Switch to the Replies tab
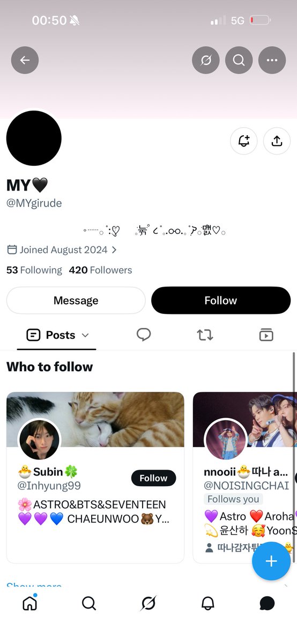The width and height of the screenshot is (297, 644). tap(144, 335)
